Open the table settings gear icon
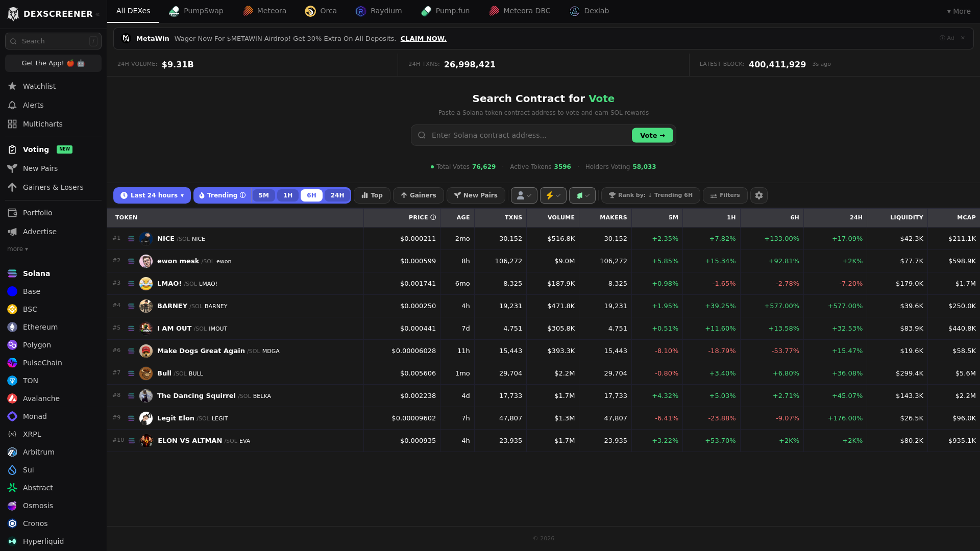The height and width of the screenshot is (551, 980). pos(759,195)
